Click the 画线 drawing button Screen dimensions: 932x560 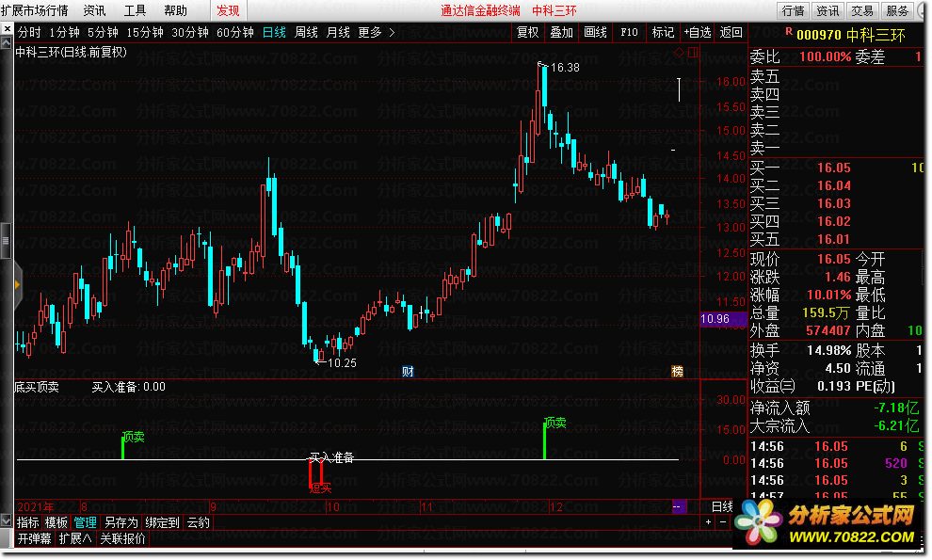point(596,32)
